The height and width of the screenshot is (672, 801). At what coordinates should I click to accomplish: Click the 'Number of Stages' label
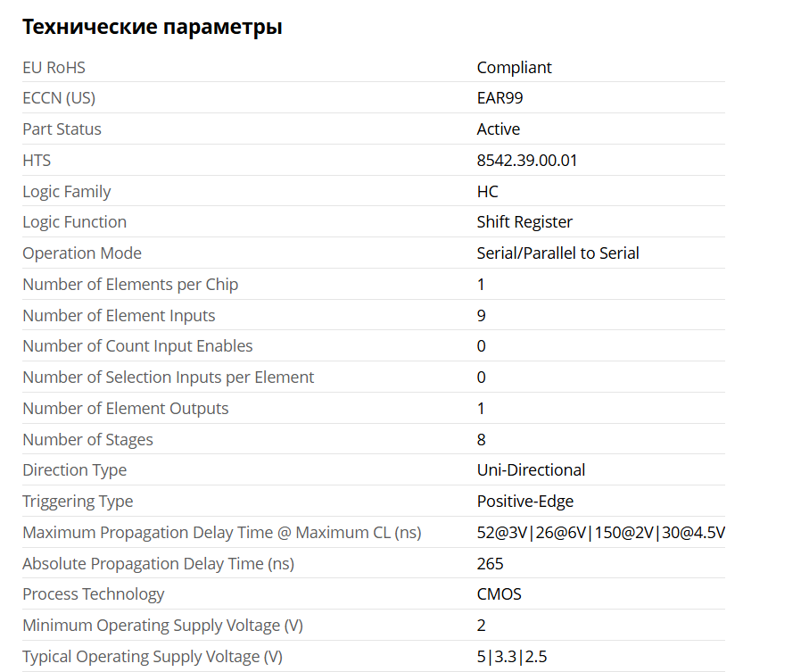tap(87, 440)
